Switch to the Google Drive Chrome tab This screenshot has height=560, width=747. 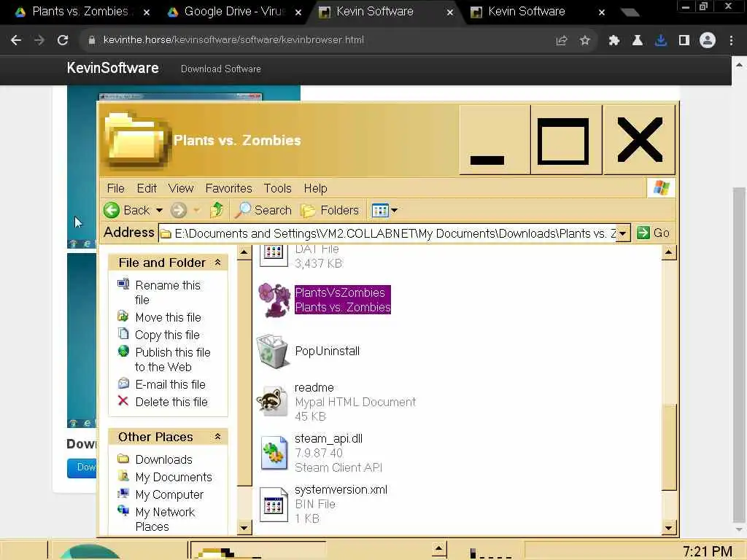pos(233,12)
